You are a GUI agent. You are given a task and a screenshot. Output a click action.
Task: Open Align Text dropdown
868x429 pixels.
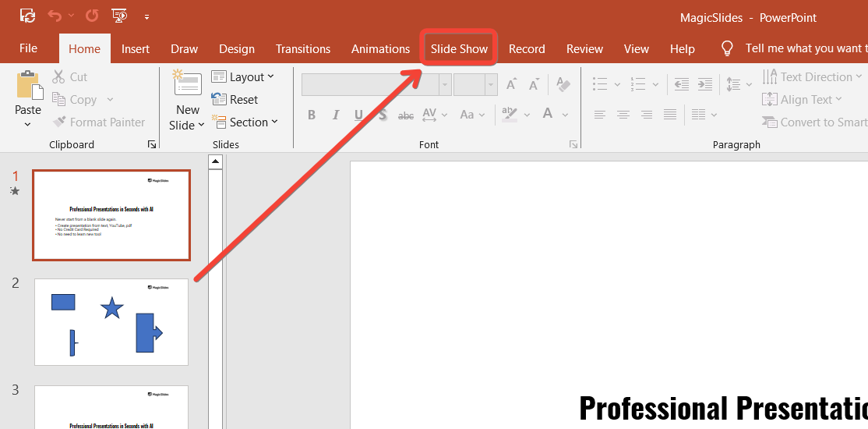(x=802, y=100)
